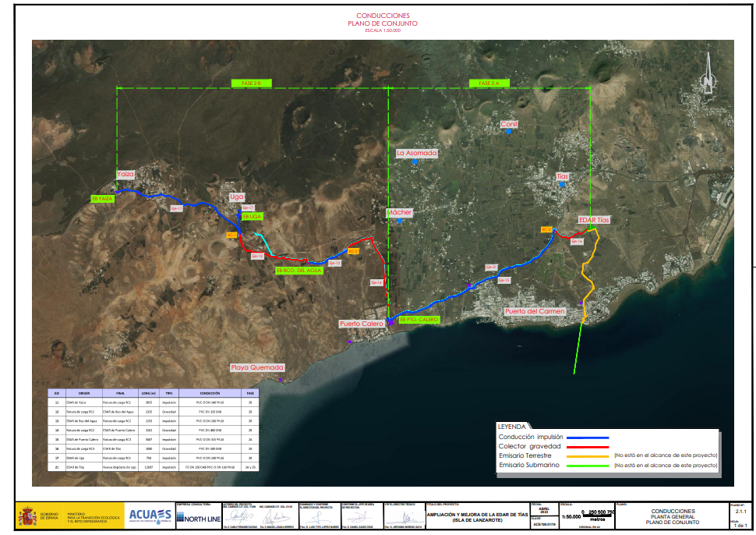
Task: Click the FASE 2 B header label
Action: click(251, 83)
